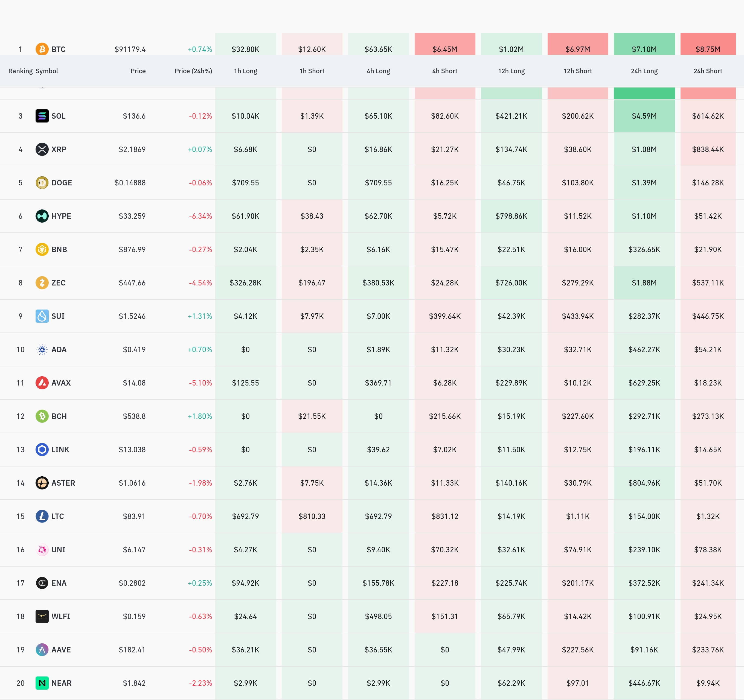This screenshot has height=700, width=744.
Task: Click SOL 24h Long $4.59M cell
Action: point(644,116)
